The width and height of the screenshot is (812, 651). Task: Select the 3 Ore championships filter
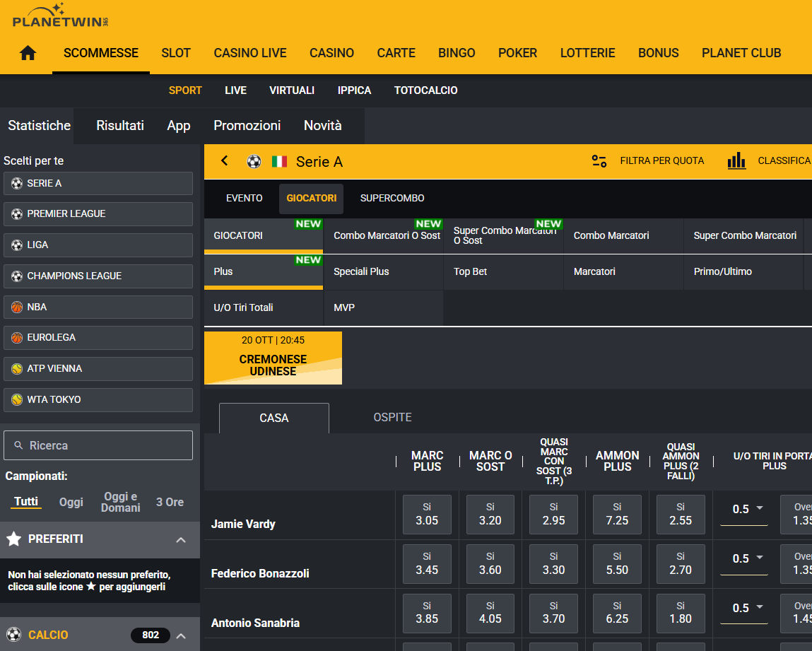(170, 502)
